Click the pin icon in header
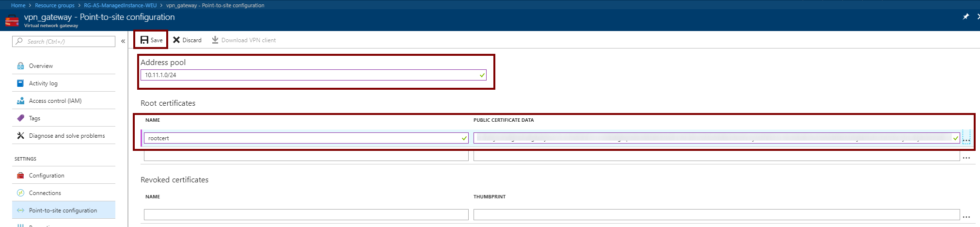The width and height of the screenshot is (980, 227). (965, 16)
